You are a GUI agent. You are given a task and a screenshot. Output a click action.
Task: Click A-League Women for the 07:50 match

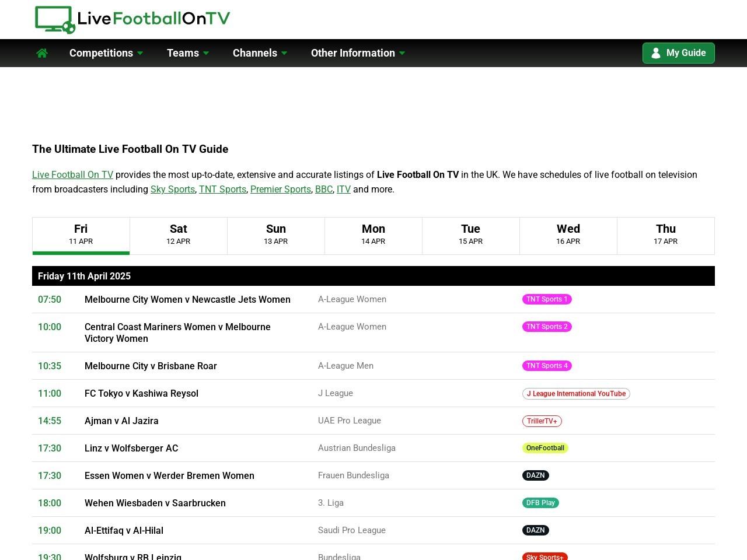[352, 299]
